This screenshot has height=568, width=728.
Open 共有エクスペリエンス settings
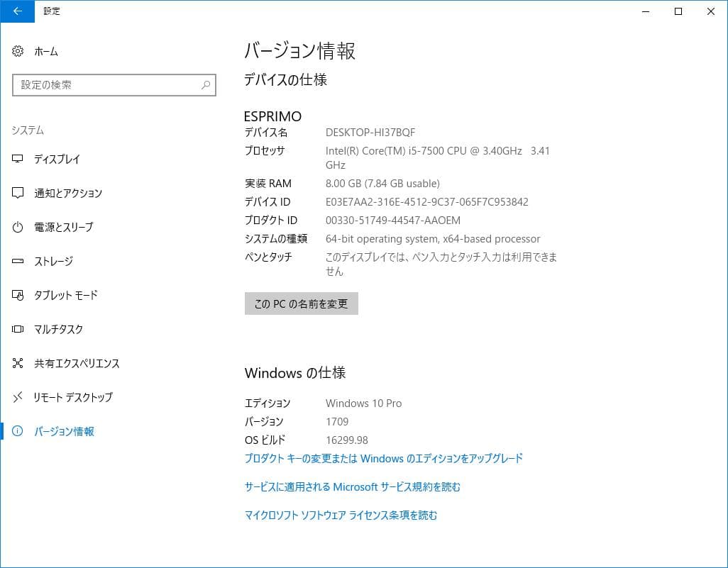(x=78, y=363)
